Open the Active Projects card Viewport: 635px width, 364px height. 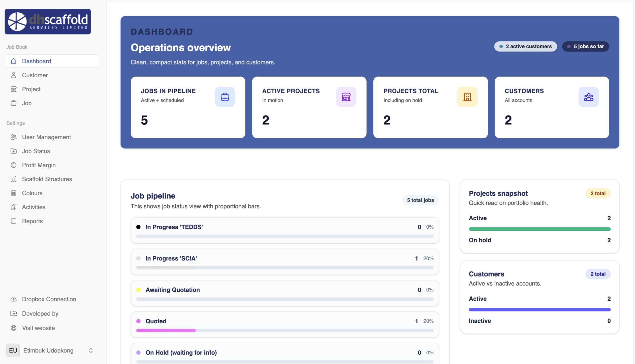(309, 108)
